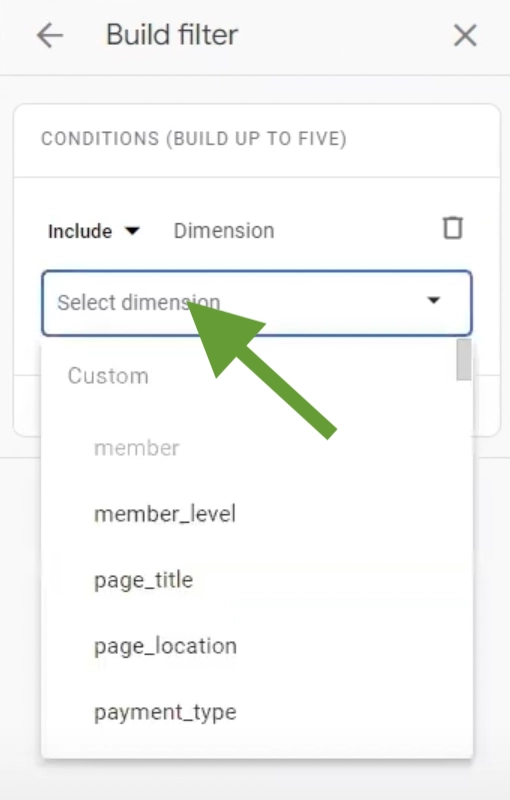Click blank space below payment_type option
510x800 pixels.
point(257,744)
